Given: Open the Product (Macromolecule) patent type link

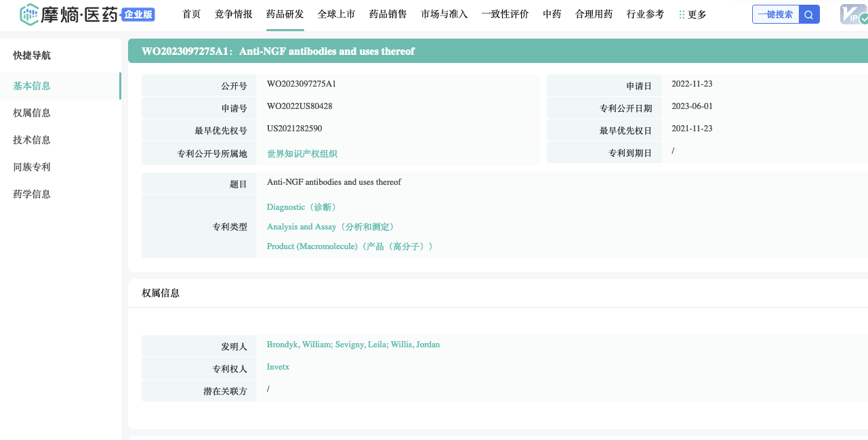Looking at the screenshot, I should (x=350, y=246).
